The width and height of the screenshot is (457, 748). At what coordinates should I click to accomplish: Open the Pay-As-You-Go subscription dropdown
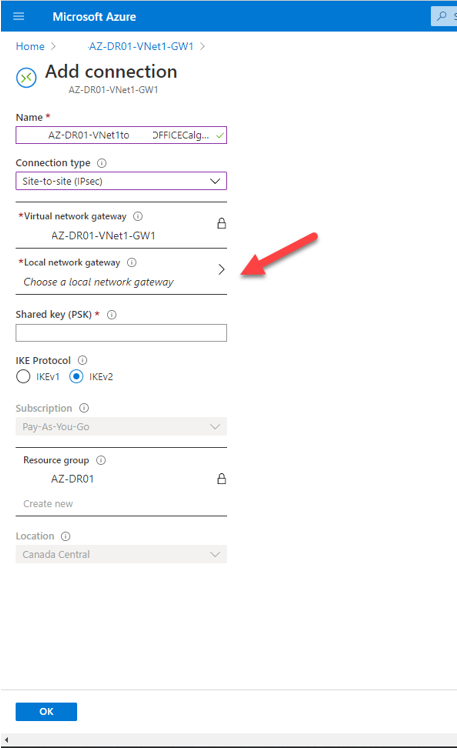[121, 426]
